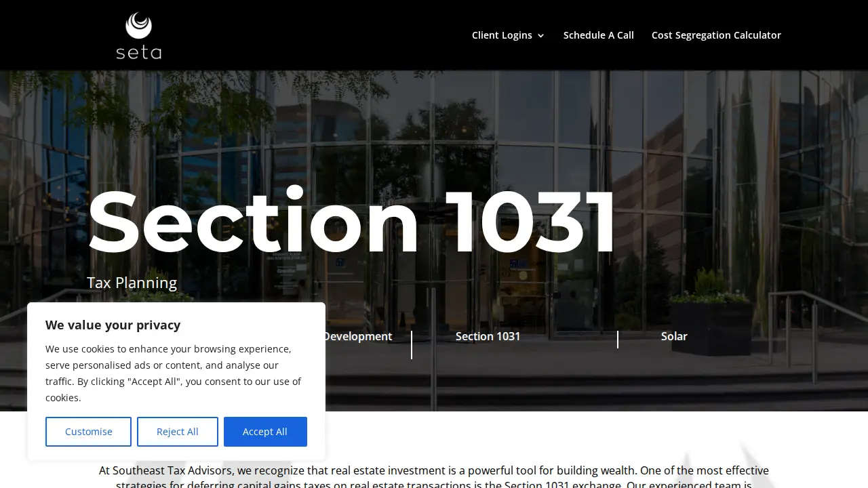Click Customise in the cookie banner
The height and width of the screenshot is (488, 868).
[x=88, y=432]
